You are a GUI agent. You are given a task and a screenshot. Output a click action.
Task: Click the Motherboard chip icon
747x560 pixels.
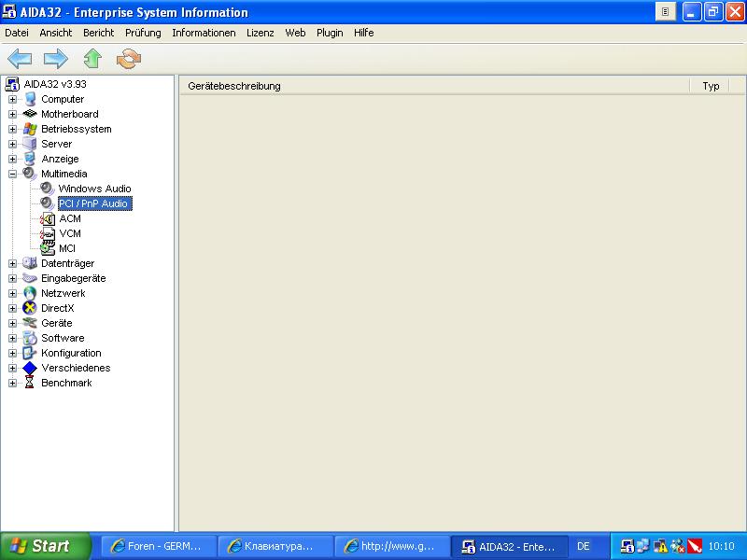pyautogui.click(x=30, y=114)
